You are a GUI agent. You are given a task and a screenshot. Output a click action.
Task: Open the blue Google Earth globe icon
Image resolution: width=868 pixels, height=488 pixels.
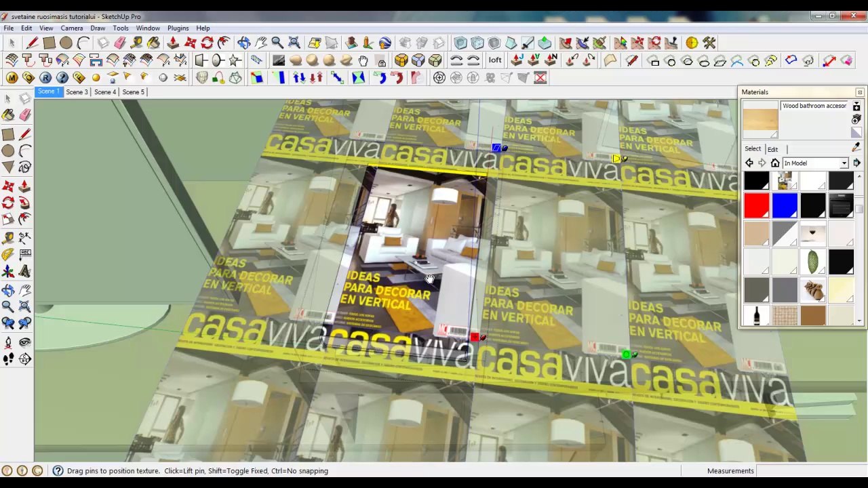point(384,43)
